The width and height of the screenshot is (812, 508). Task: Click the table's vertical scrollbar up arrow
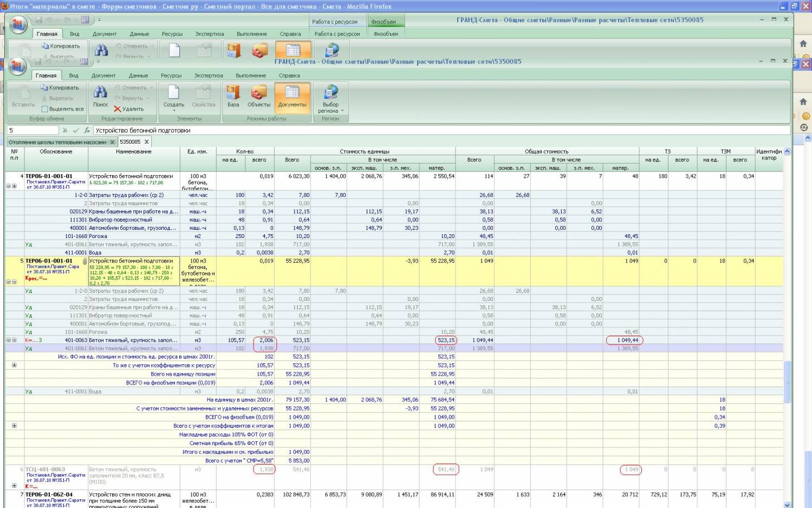pyautogui.click(x=787, y=152)
